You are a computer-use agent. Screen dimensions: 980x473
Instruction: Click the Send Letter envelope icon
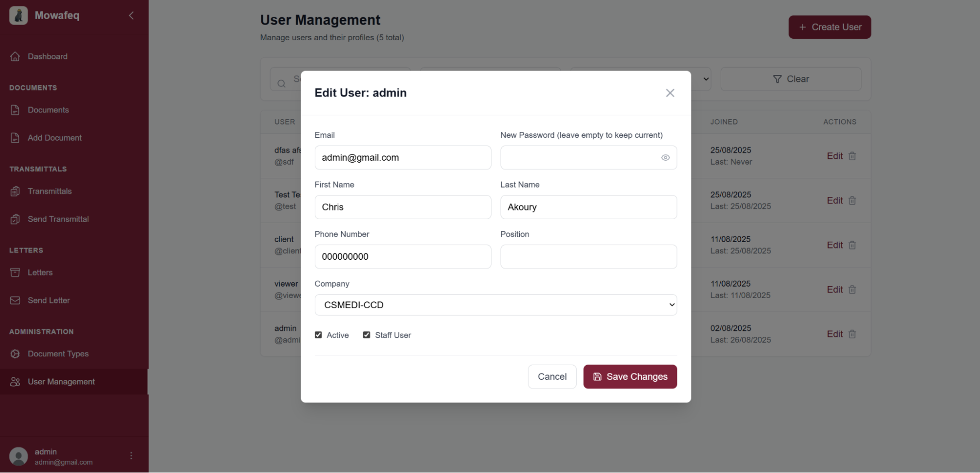point(15,300)
